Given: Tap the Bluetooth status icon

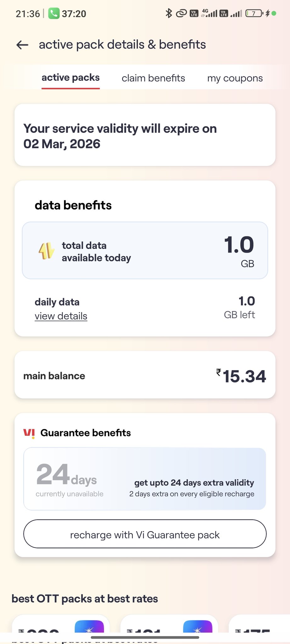Looking at the screenshot, I should coord(169,13).
